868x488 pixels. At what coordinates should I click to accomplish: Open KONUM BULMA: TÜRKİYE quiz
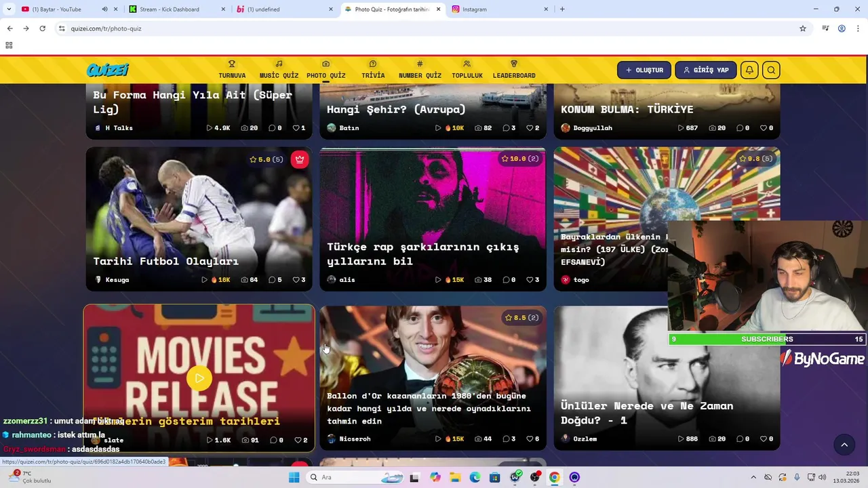(667, 110)
